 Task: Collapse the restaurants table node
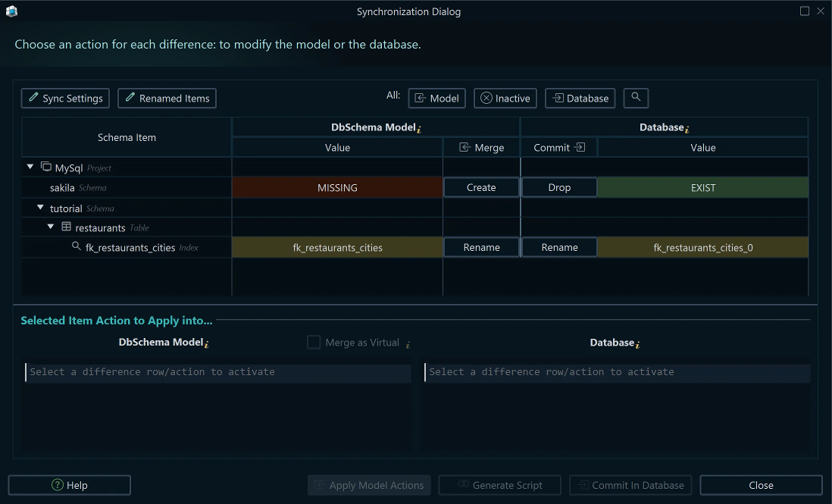click(50, 227)
